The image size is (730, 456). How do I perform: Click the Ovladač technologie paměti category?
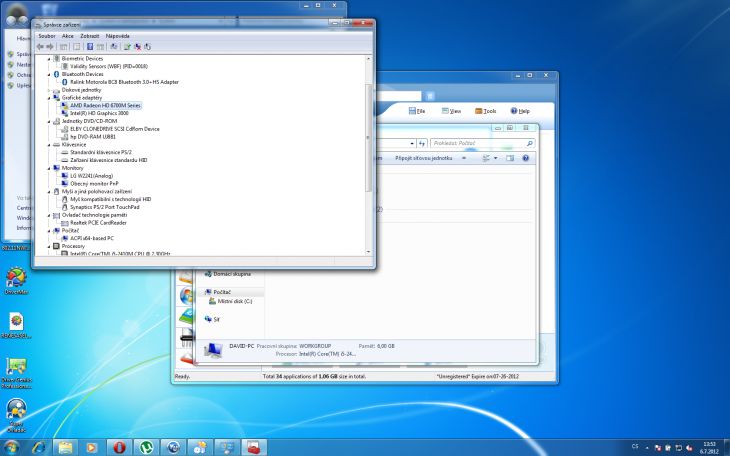pyautogui.click(x=94, y=215)
